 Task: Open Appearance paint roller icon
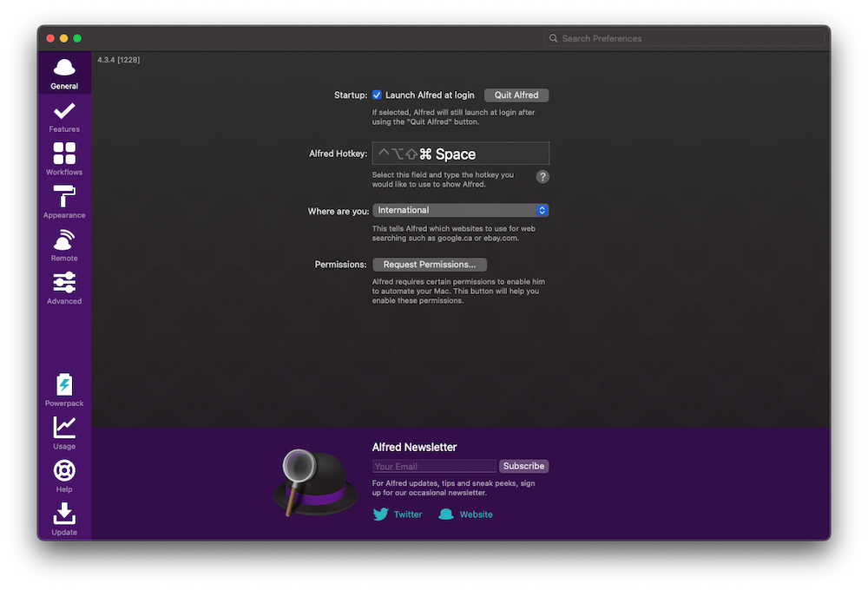pos(64,197)
